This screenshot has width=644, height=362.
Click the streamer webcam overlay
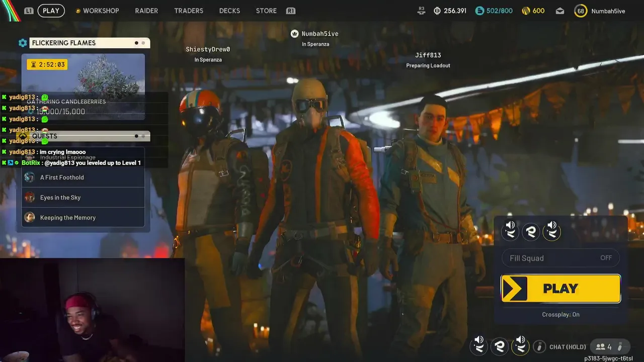(92, 310)
